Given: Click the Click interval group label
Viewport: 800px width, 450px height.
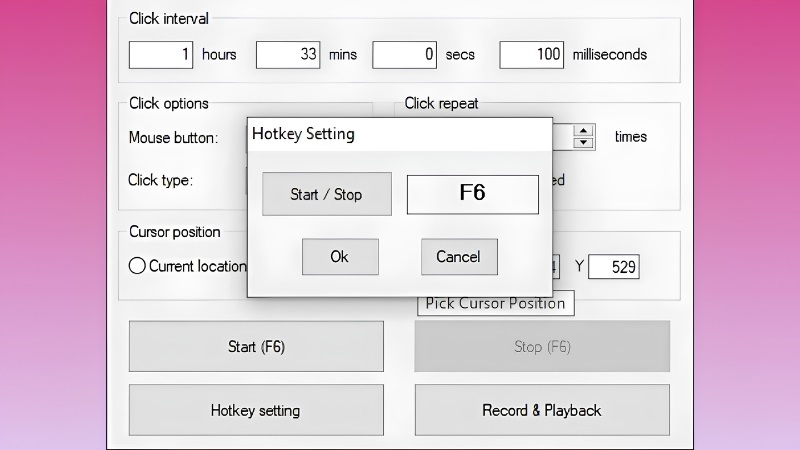Looking at the screenshot, I should tap(169, 19).
